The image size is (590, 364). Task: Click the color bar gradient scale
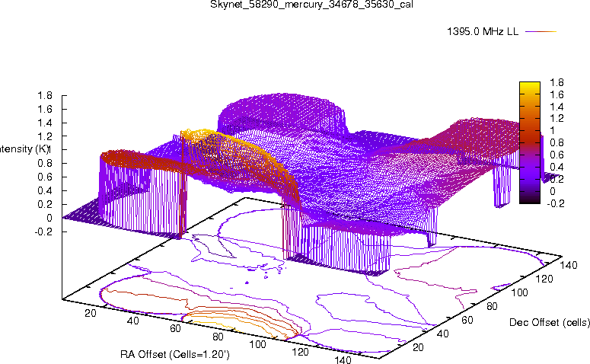tap(529, 142)
